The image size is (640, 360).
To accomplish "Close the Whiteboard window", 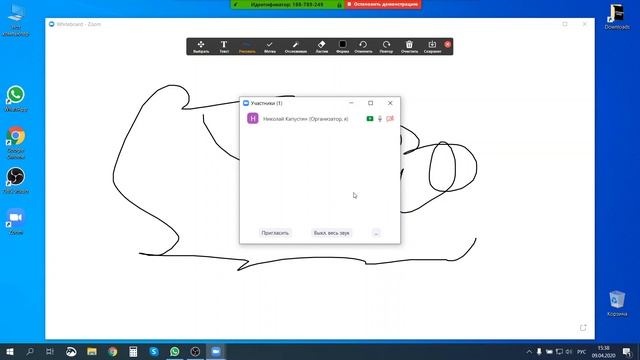I will tap(584, 24).
